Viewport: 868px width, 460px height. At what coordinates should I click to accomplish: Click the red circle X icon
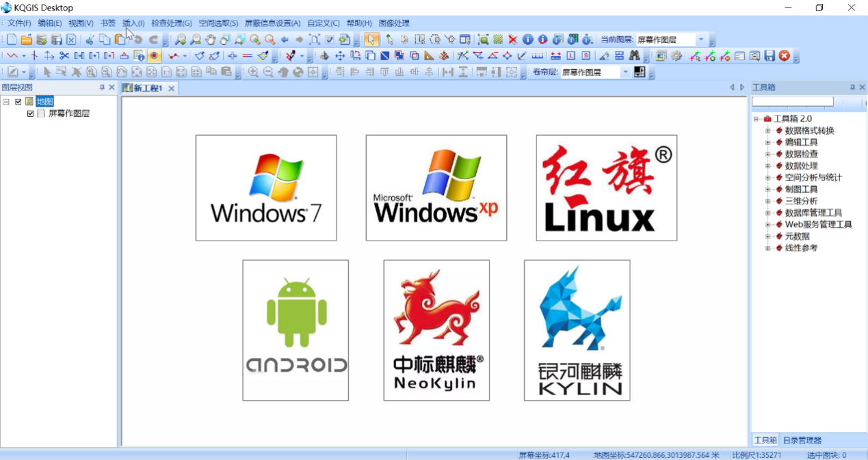tap(785, 56)
